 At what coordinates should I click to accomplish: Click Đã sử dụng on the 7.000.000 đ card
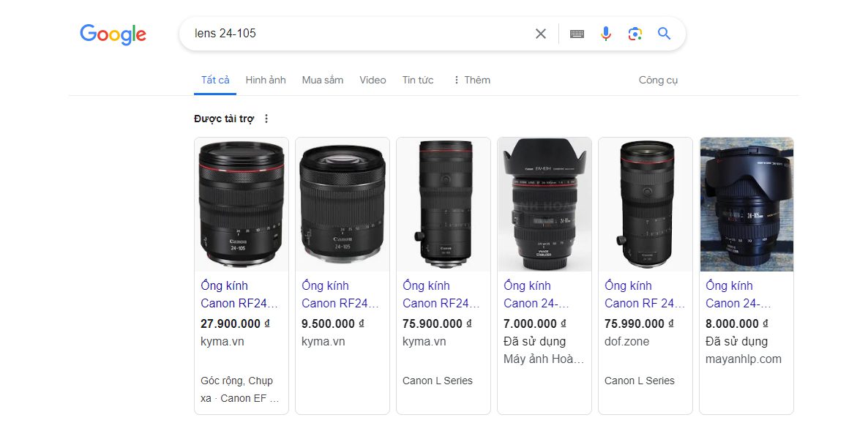(x=535, y=342)
